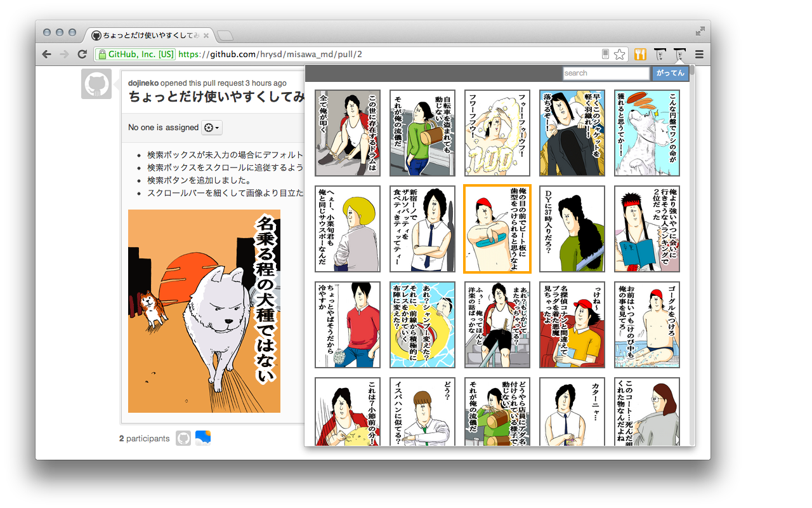Click the popup vertical scrollbar thumb
Screen dimensions: 812x508
[692, 70]
